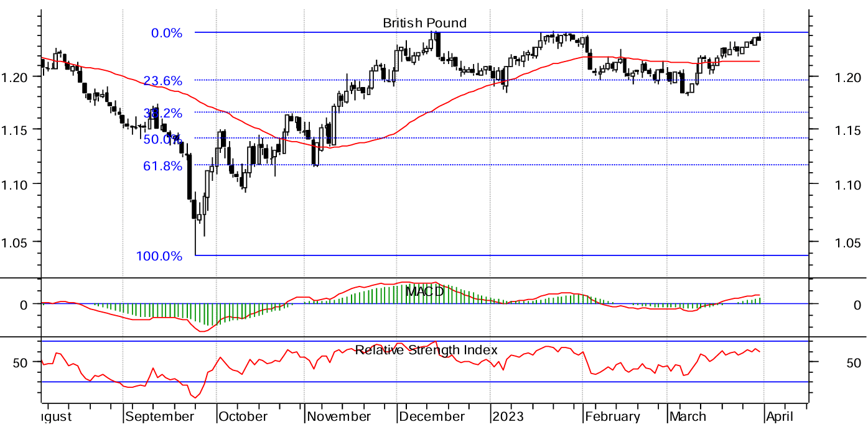Viewport: 868px width, 427px height.
Task: Click the MACD indicator title
Action: [424, 292]
